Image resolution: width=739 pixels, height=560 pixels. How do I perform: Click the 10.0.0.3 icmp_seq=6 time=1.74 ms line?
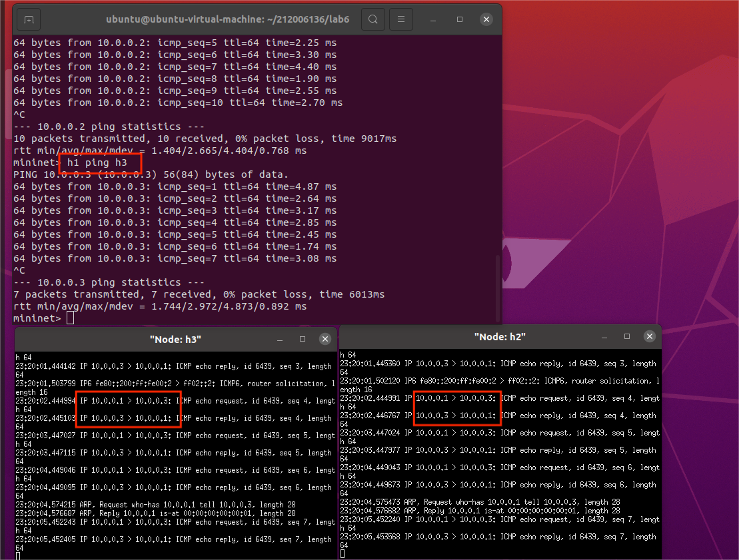pos(175,247)
